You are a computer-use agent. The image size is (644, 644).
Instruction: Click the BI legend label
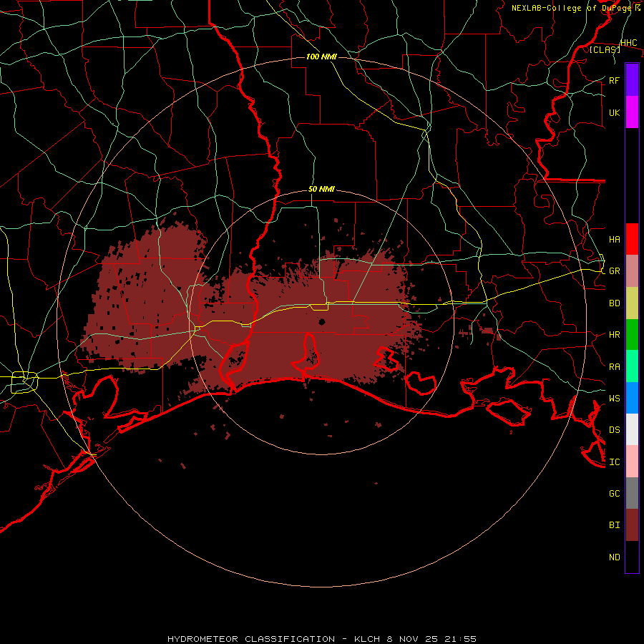click(x=615, y=525)
